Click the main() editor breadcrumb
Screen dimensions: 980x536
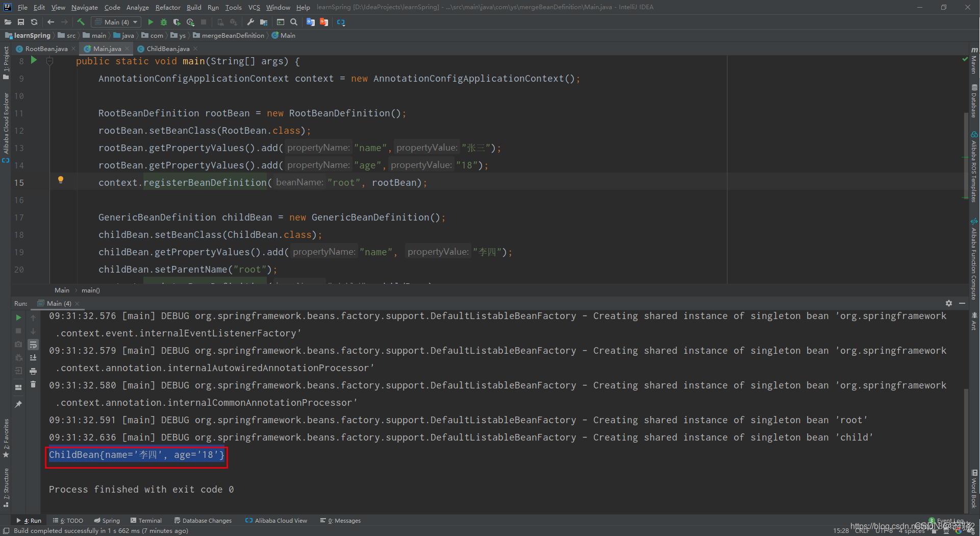point(91,290)
